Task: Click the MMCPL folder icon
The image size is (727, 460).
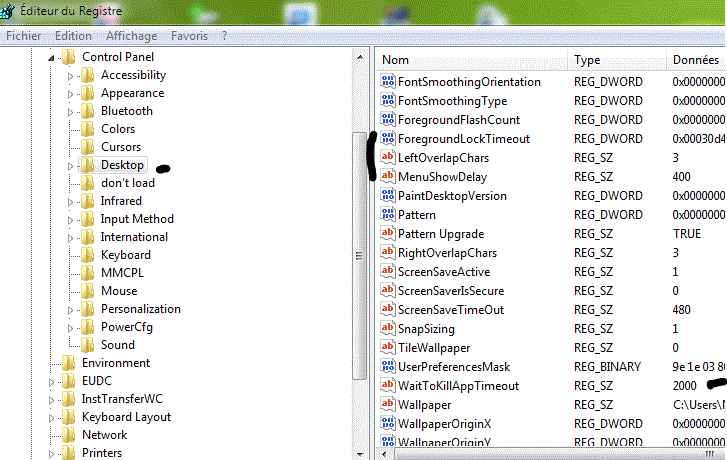Action: click(87, 273)
